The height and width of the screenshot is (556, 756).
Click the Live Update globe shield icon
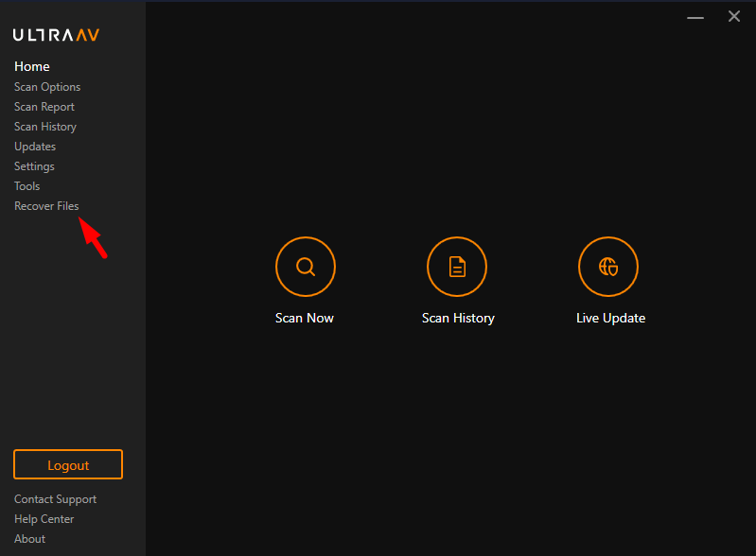[608, 267]
